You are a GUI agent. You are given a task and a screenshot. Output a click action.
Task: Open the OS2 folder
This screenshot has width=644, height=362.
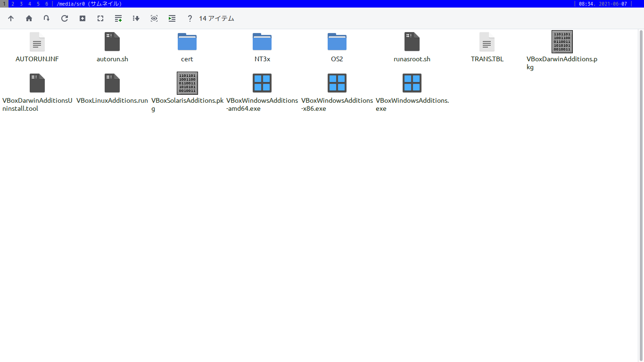pyautogui.click(x=337, y=42)
